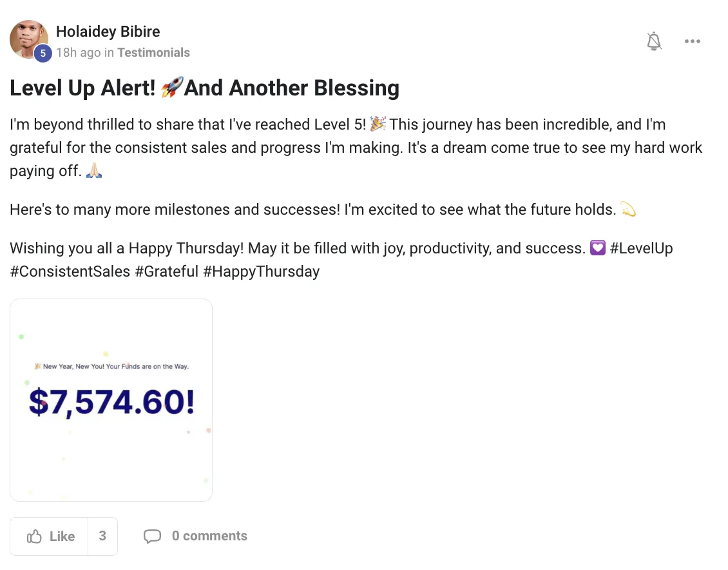Click the comment speech bubble icon
The image size is (728, 570).
(152, 536)
